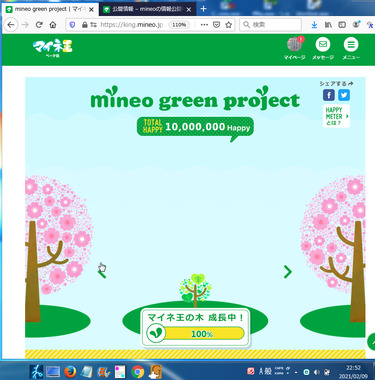Toggle the browser sidebar view
The height and width of the screenshot is (380, 375).
(342, 25)
